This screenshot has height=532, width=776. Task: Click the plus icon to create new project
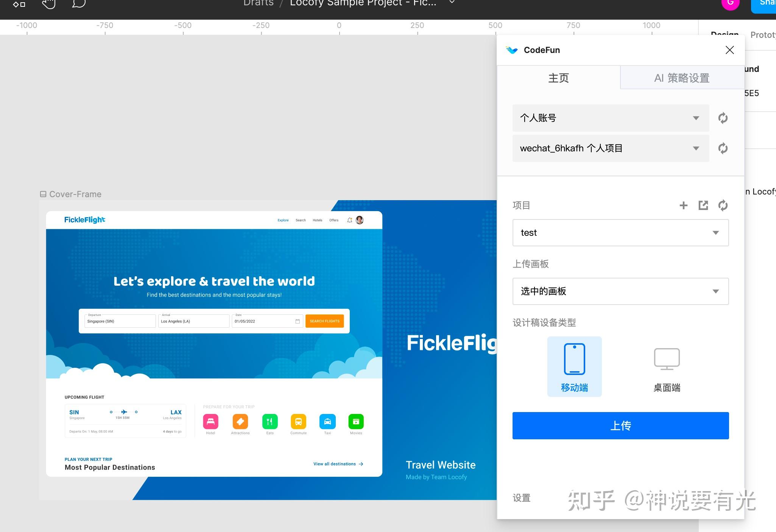(x=684, y=205)
